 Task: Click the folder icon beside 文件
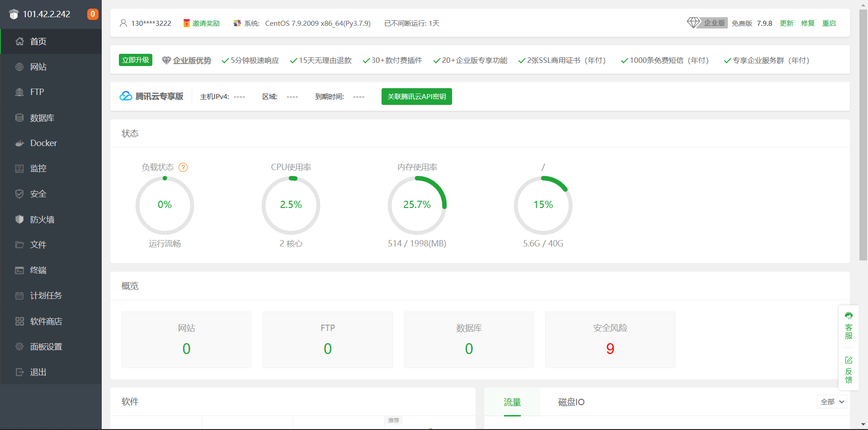click(19, 245)
